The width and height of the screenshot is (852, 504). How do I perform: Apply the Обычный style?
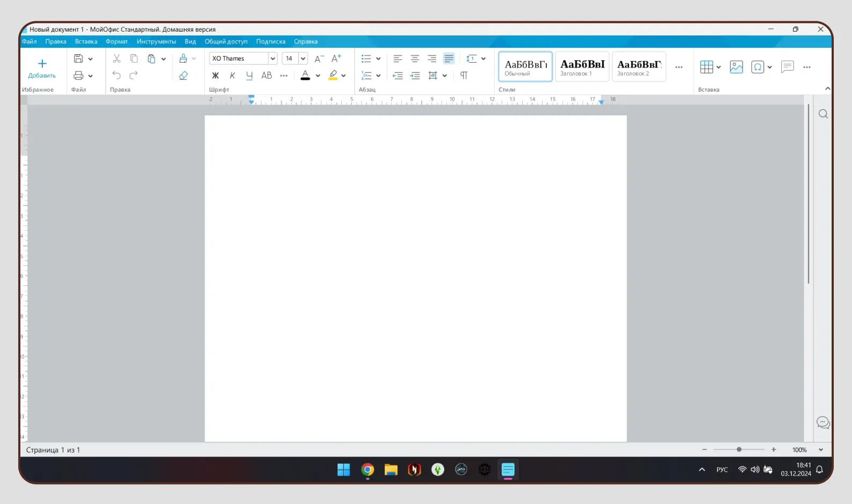[x=525, y=66]
